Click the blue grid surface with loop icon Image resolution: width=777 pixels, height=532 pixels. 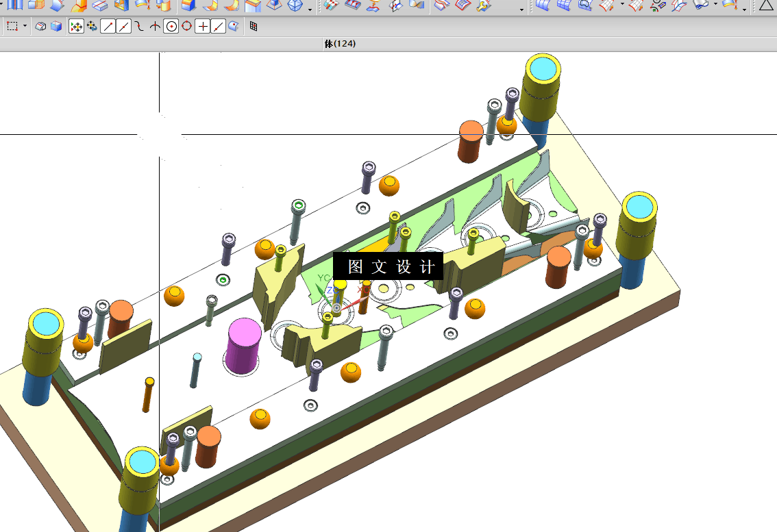(x=586, y=5)
